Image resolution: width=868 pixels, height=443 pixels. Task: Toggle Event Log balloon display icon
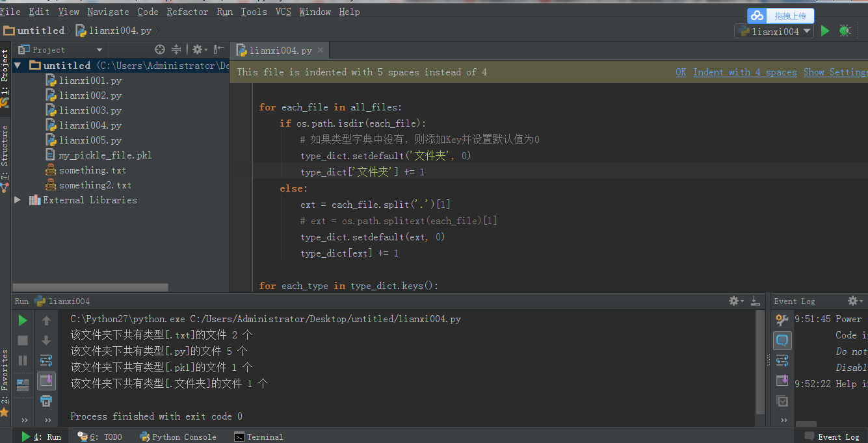coord(782,340)
